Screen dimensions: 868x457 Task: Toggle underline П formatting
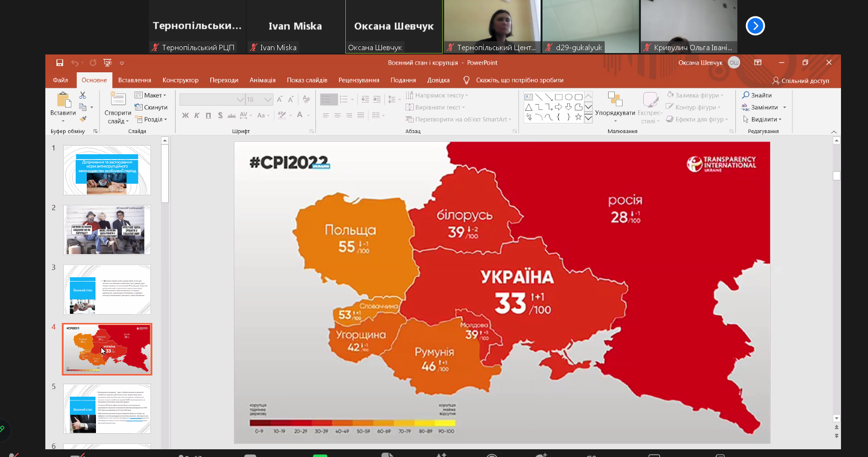[208, 115]
